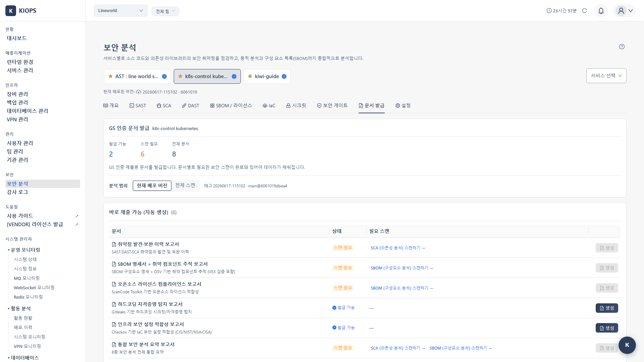This screenshot has height=362, width=644.
Task: Start SBOM scan for 오픈소스 라이선스 보고서
Action: pos(402,288)
